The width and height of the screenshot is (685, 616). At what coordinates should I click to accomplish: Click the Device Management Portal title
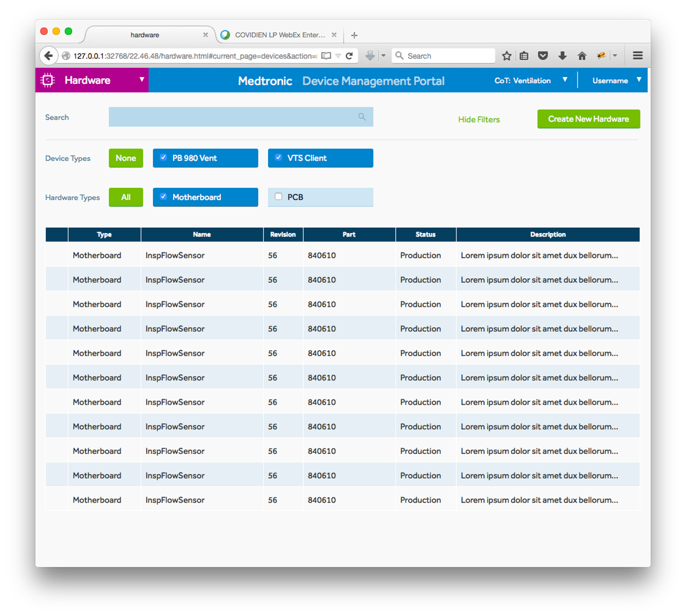click(x=373, y=81)
